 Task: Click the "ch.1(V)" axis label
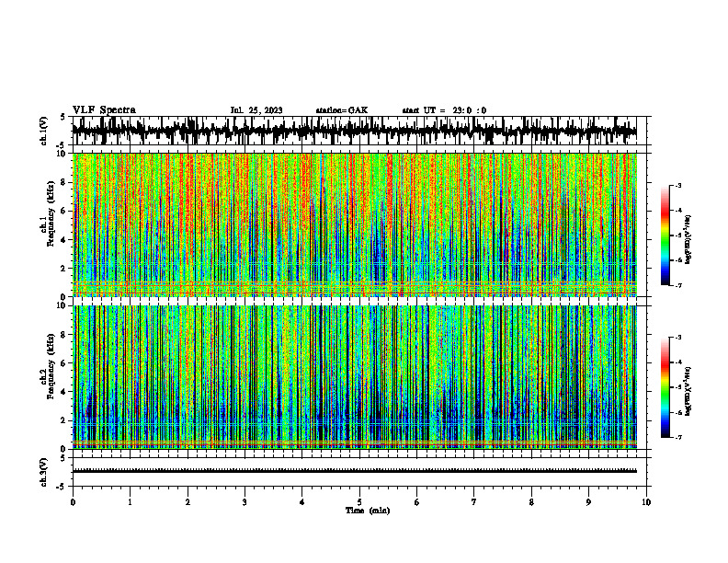tap(44, 131)
